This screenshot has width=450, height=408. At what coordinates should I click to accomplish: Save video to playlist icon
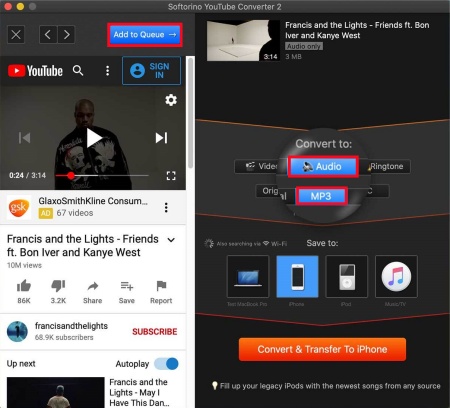pos(127,286)
